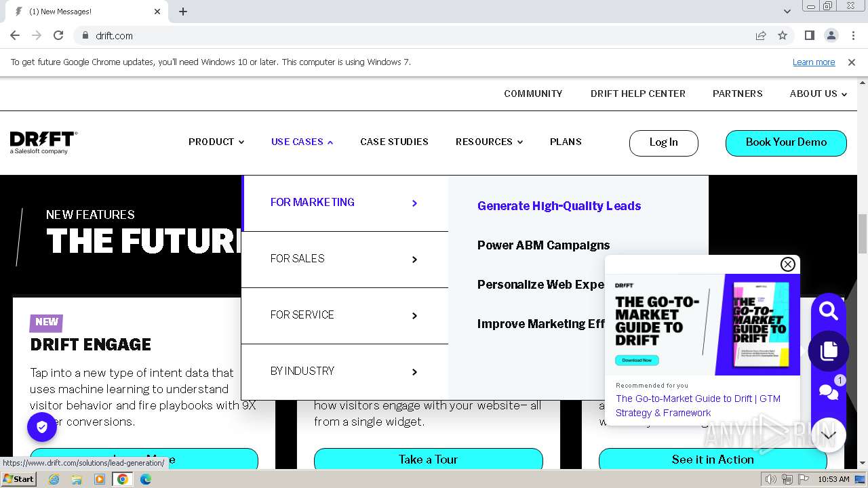The height and width of the screenshot is (488, 868).
Task: Open Personalize Web Experiences link
Action: click(x=540, y=285)
